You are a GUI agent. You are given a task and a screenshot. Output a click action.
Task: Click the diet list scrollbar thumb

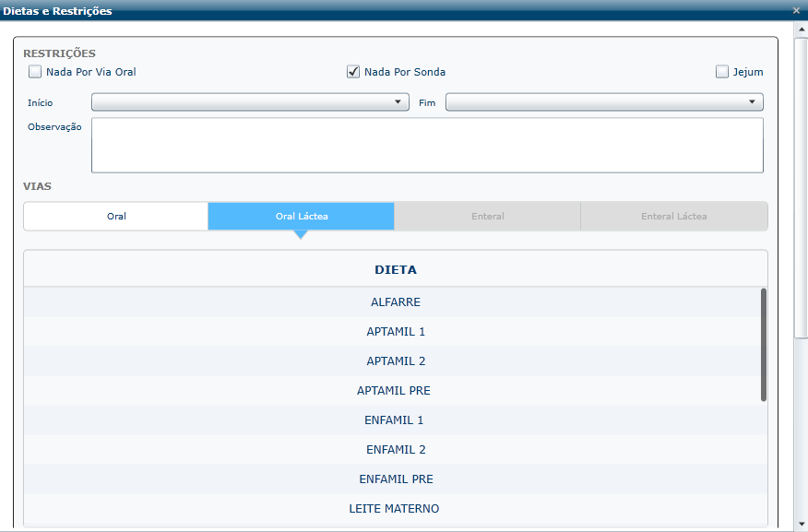(764, 345)
